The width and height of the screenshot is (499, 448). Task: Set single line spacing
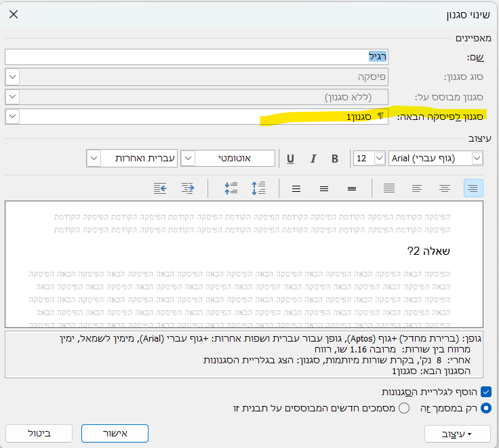pos(352,188)
